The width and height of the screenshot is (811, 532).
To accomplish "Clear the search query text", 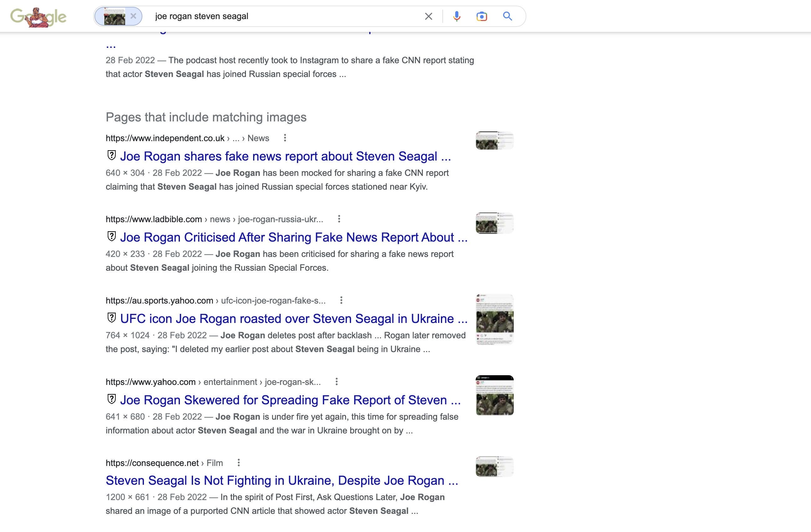I will coord(428,16).
